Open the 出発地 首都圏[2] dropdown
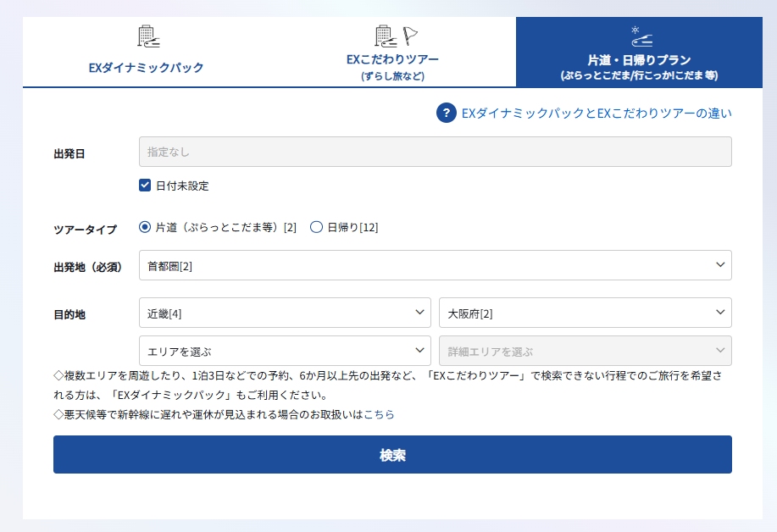 tap(435, 265)
